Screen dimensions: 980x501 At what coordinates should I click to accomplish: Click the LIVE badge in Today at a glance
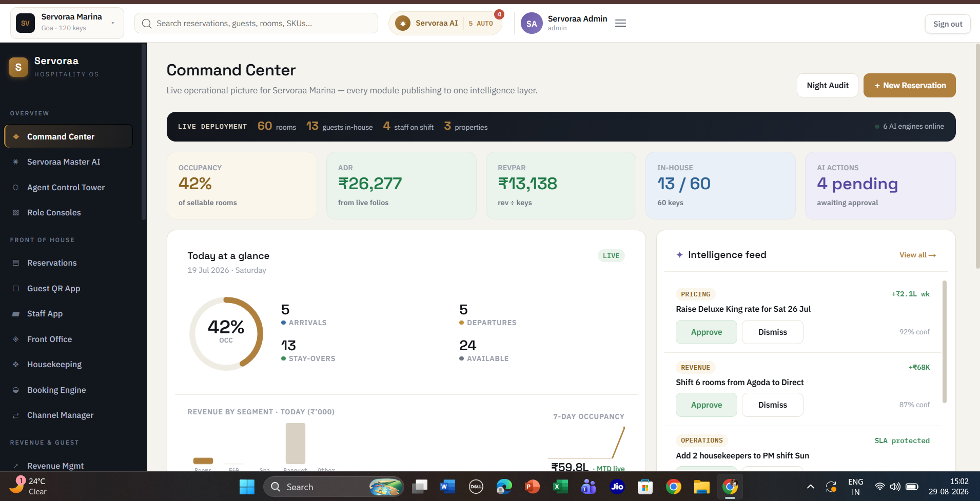pyautogui.click(x=611, y=256)
